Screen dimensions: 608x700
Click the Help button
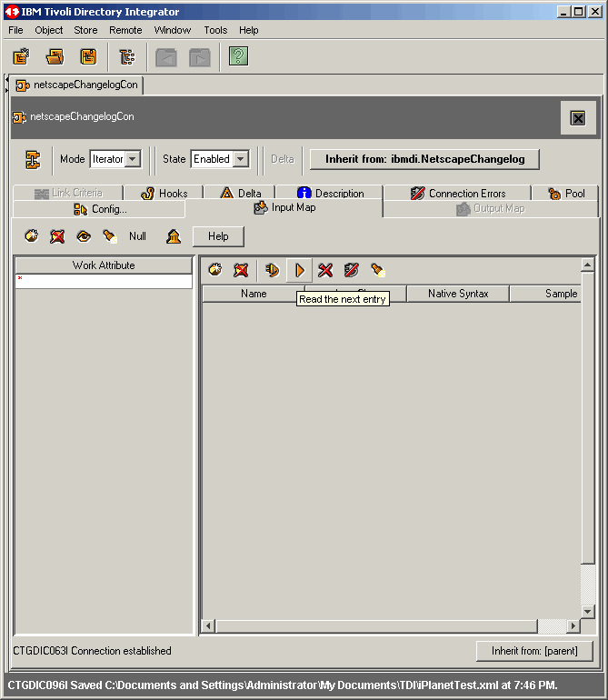(x=218, y=236)
